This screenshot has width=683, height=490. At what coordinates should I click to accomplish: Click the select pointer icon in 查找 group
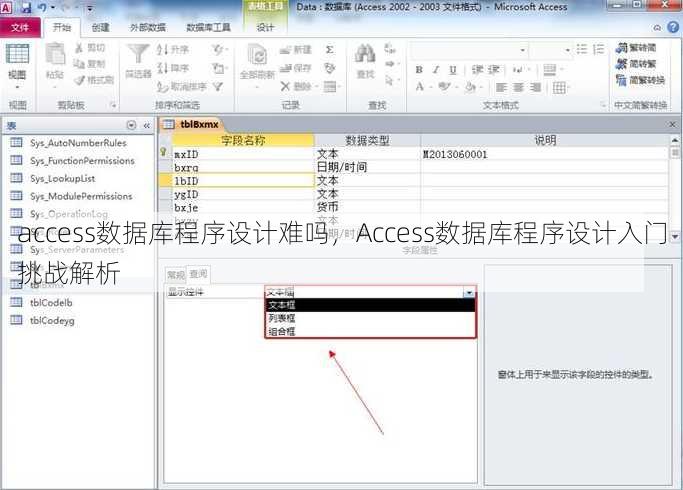[389, 80]
